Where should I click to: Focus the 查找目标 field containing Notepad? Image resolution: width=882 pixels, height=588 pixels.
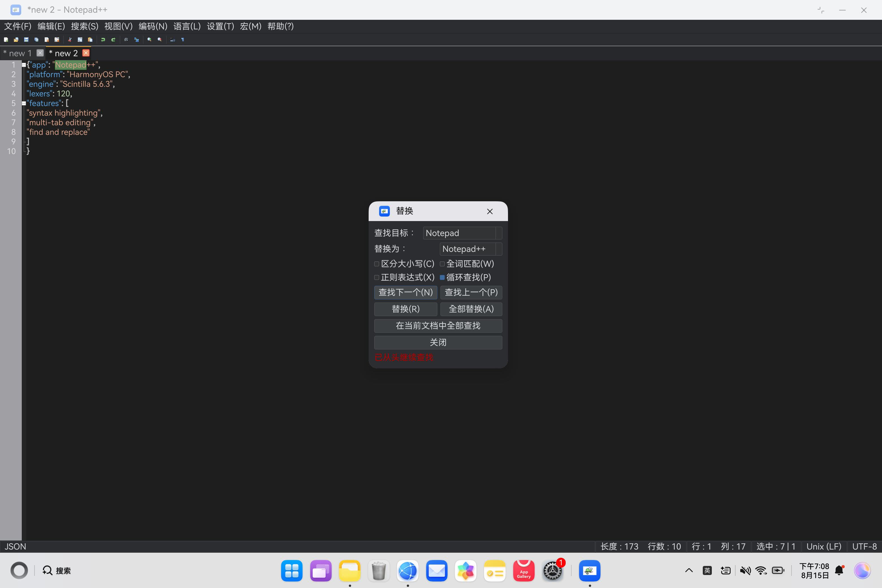pos(459,233)
